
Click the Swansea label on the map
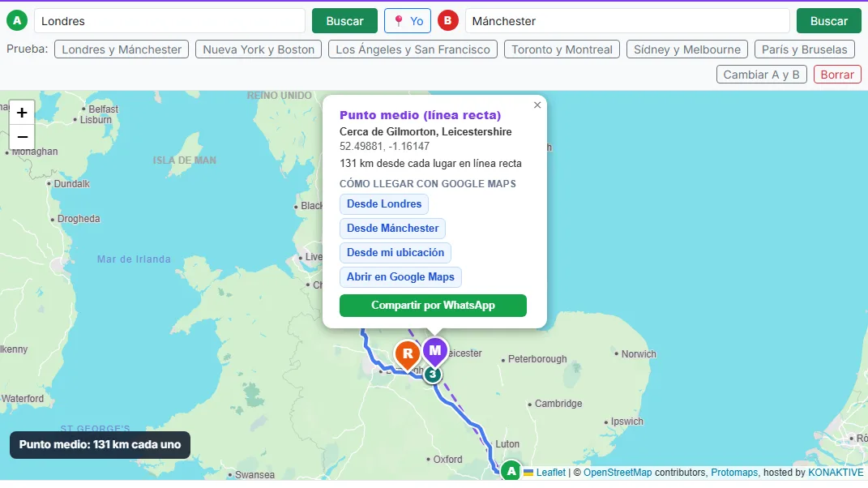254,475
